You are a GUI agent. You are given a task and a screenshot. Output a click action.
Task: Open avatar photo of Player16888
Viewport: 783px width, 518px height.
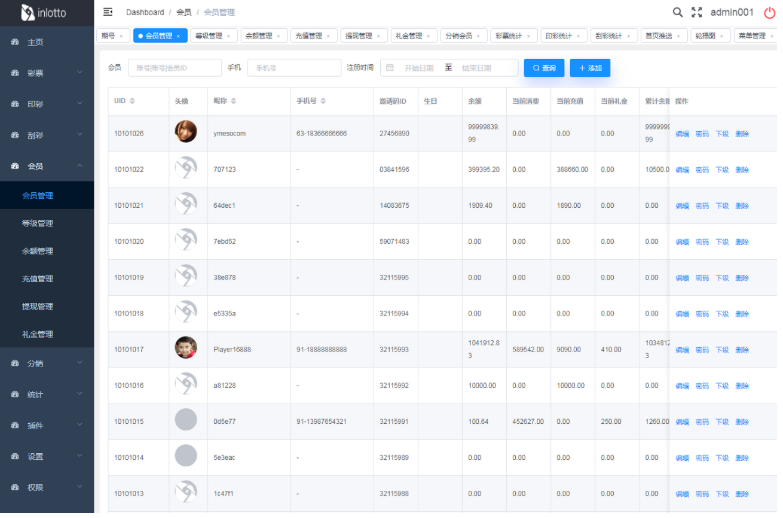pos(186,348)
